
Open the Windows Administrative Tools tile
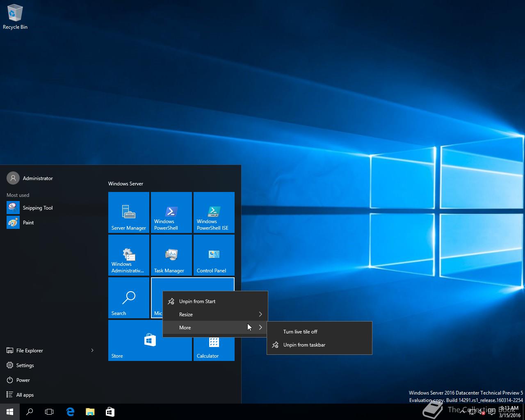click(x=129, y=255)
